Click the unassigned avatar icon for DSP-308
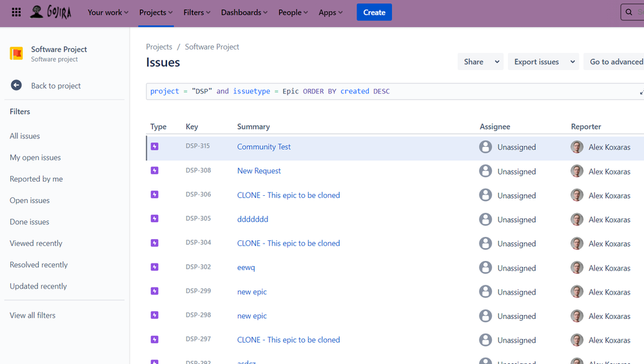The width and height of the screenshot is (644, 364). (x=485, y=171)
